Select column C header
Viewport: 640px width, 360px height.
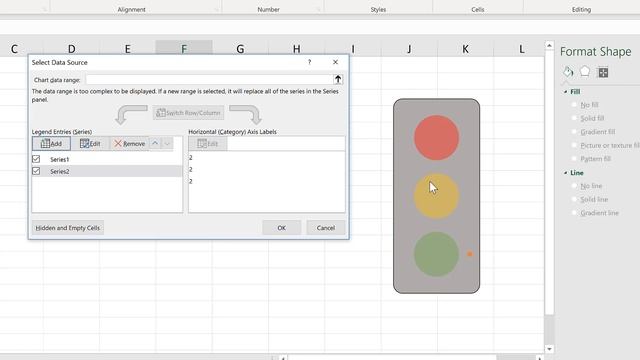(x=14, y=49)
